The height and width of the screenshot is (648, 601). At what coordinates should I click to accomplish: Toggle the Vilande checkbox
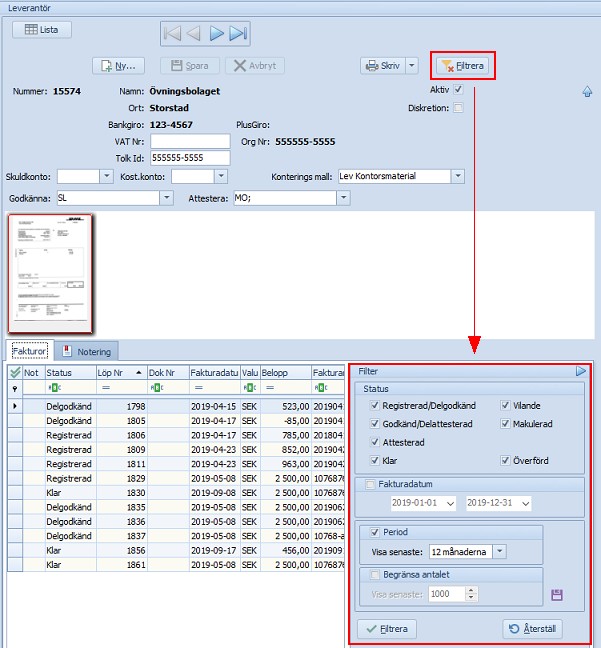pyautogui.click(x=505, y=405)
